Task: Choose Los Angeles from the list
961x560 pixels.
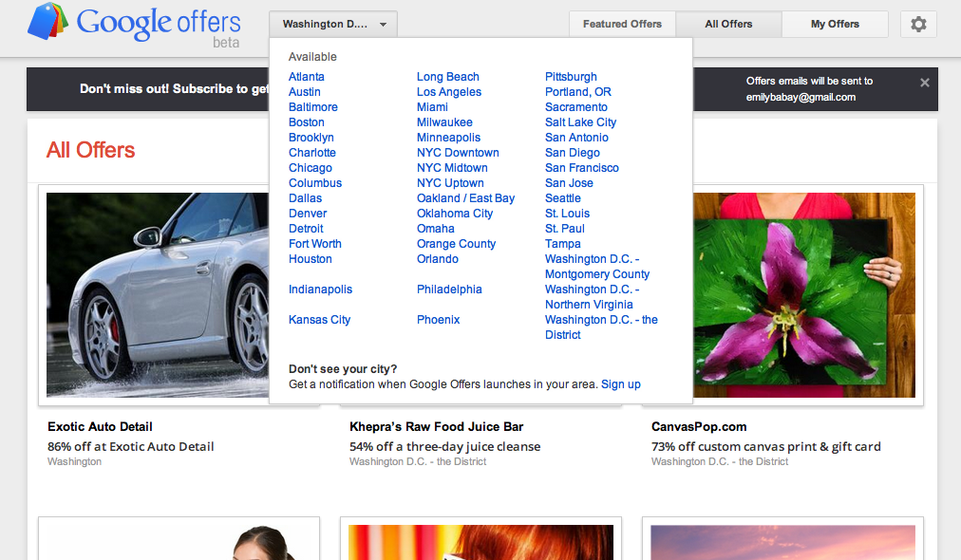Action: [449, 92]
